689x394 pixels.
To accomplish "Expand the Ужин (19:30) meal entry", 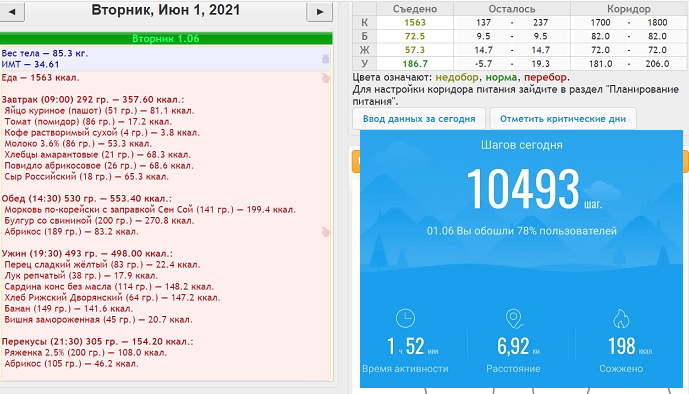I will click(x=87, y=253).
